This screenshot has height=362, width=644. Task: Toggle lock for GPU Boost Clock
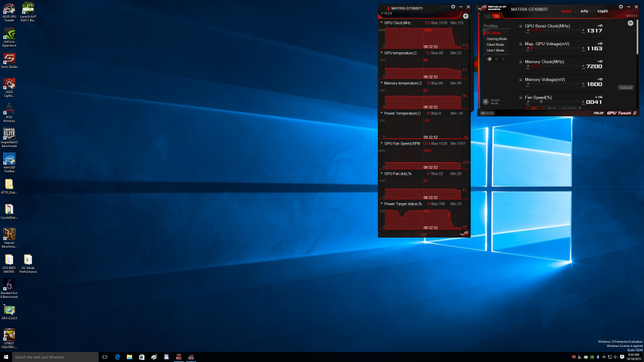click(521, 26)
